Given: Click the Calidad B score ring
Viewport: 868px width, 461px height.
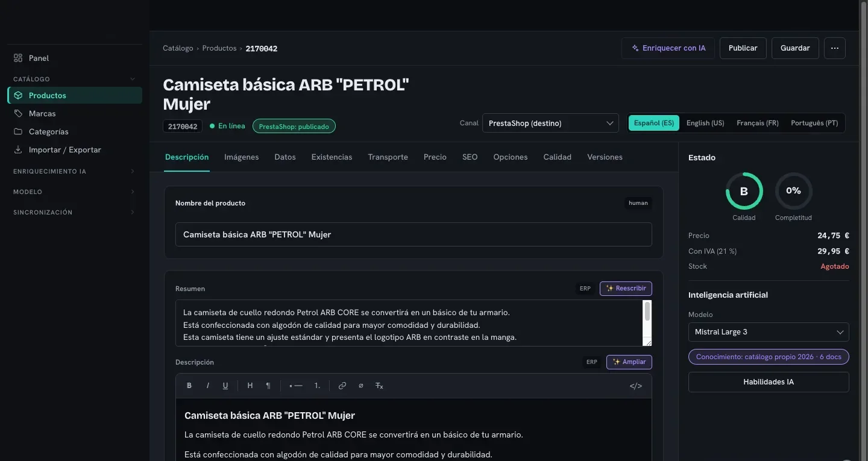Looking at the screenshot, I should pos(744,191).
